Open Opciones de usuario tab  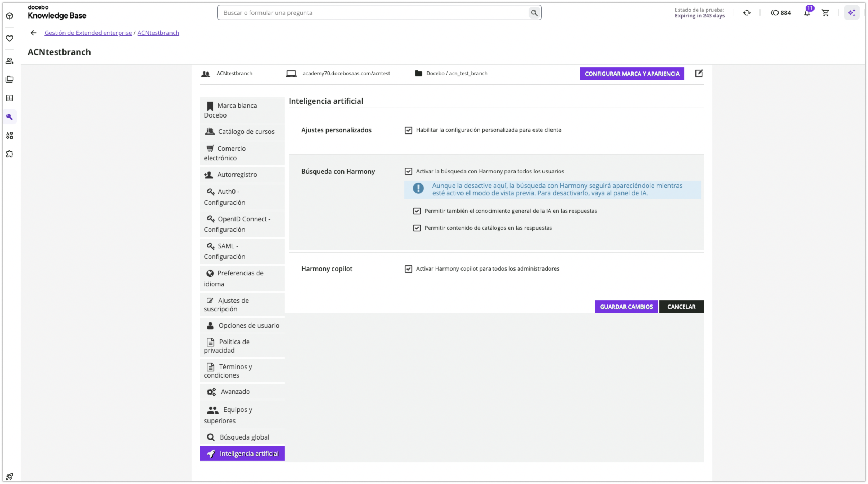(242, 326)
